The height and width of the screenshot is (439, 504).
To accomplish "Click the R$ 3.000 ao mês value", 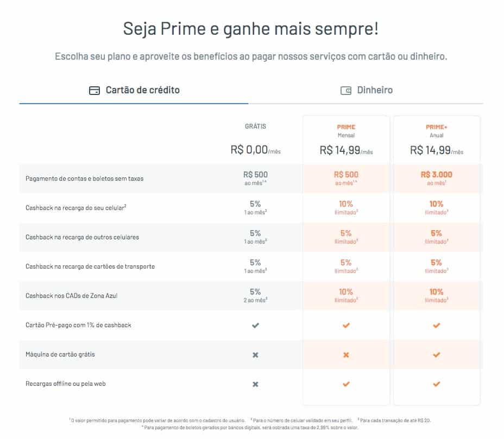I will point(437,178).
